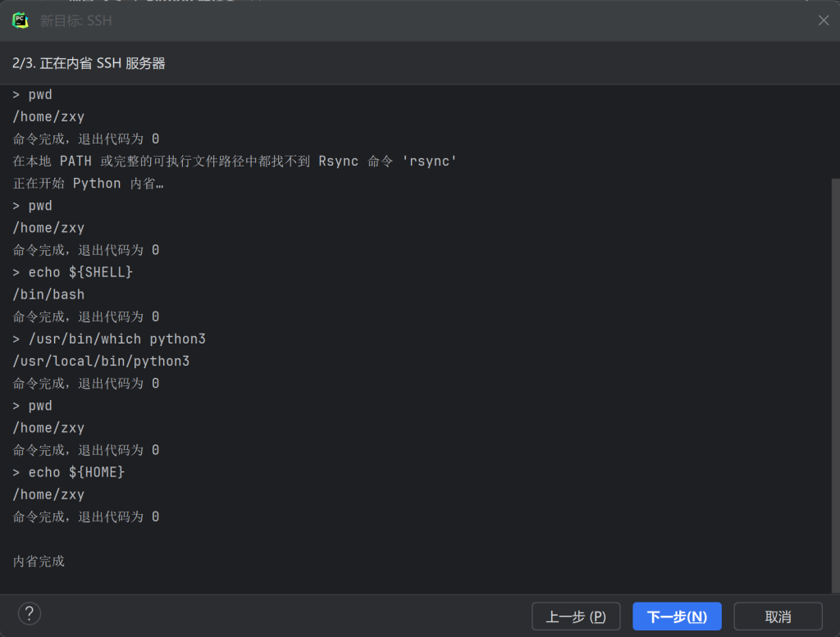Click the 正在开始 Python 内省 line

(88, 184)
